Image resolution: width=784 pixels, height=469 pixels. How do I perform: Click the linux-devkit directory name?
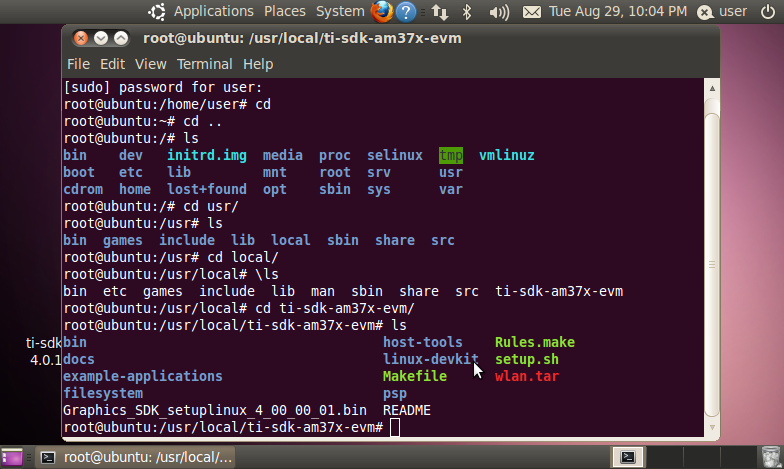coord(430,359)
